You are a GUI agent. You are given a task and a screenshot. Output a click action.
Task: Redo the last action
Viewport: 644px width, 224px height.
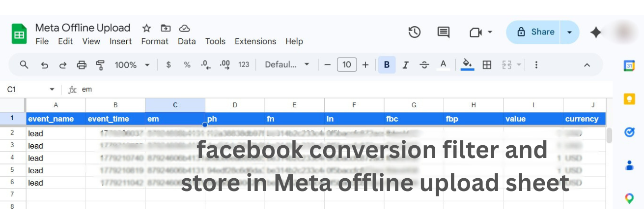point(63,65)
